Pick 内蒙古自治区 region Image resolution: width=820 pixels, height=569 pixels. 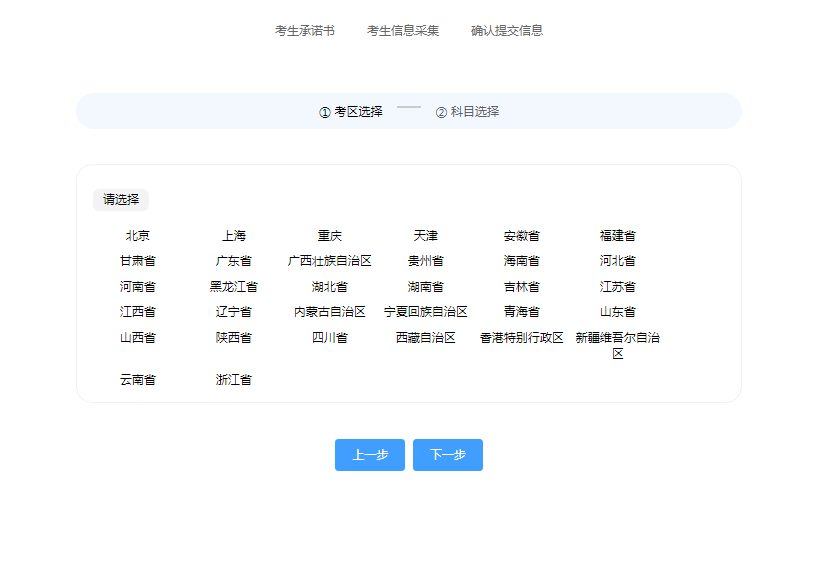tap(330, 312)
